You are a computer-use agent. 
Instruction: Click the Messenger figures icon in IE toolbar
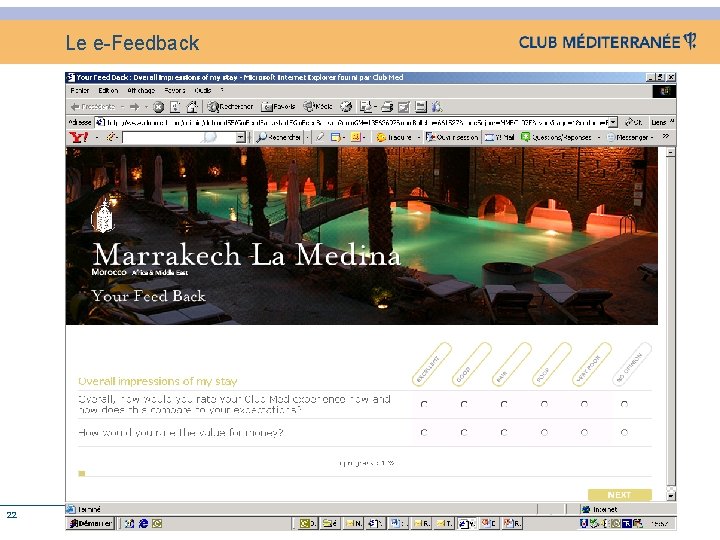tap(437, 107)
